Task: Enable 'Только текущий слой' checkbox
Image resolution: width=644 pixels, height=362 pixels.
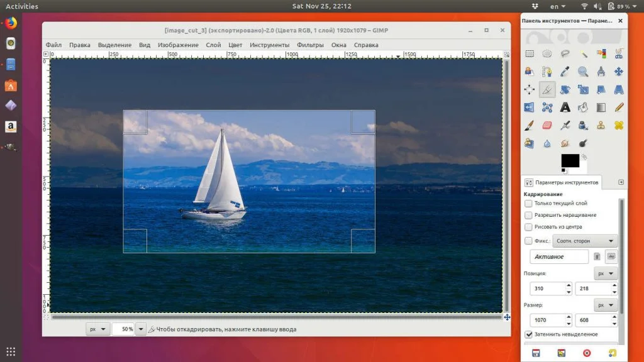Action: tap(528, 204)
